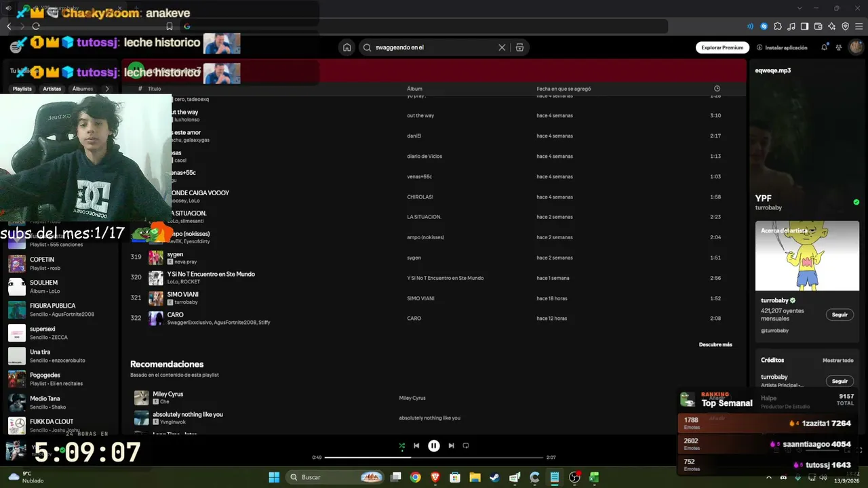Follow turrobaby in the Créditos section
Viewport: 868px width, 488px height.
point(840,381)
